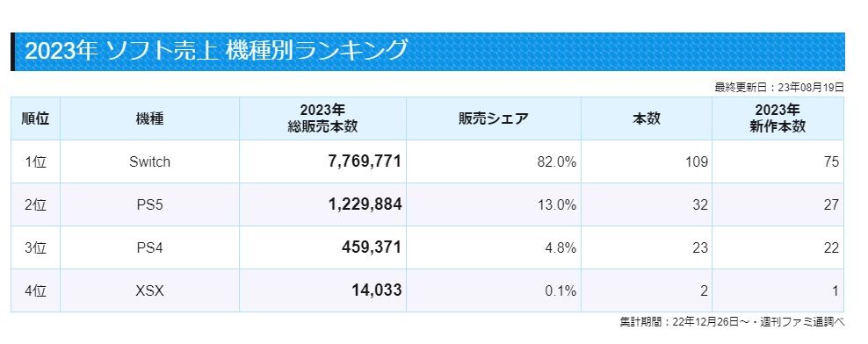Select the 14,033 sales figure

pos(376,290)
